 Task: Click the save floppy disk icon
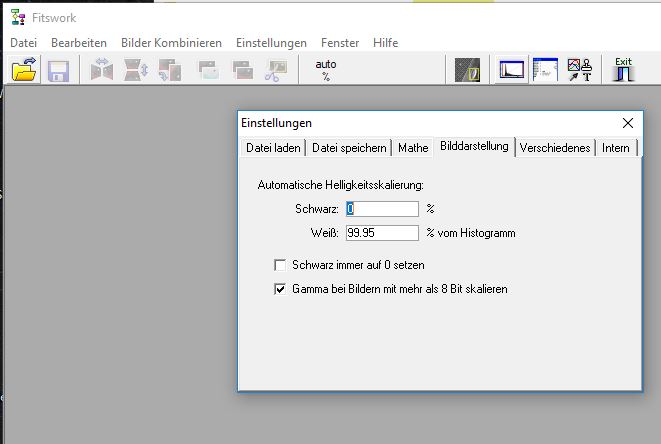pos(58,71)
